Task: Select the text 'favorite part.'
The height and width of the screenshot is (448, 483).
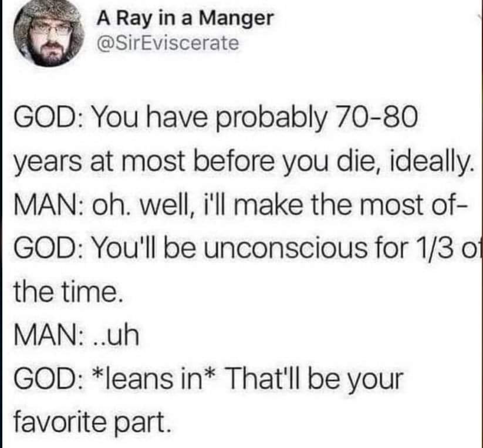Action: click(x=92, y=423)
